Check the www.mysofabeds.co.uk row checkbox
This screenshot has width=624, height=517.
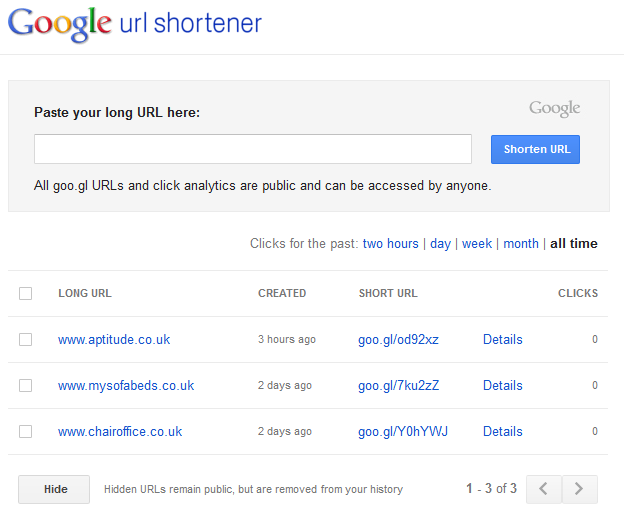click(25, 385)
